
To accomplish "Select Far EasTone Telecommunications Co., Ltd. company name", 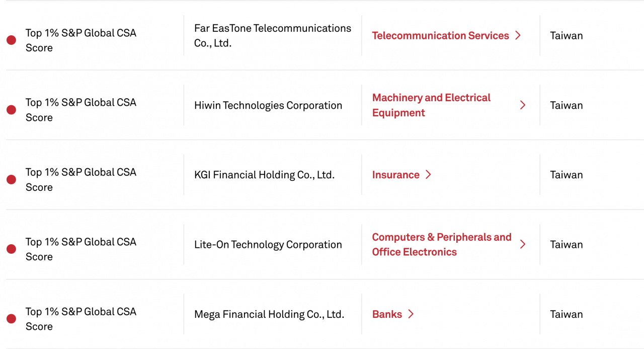I will coord(272,36).
